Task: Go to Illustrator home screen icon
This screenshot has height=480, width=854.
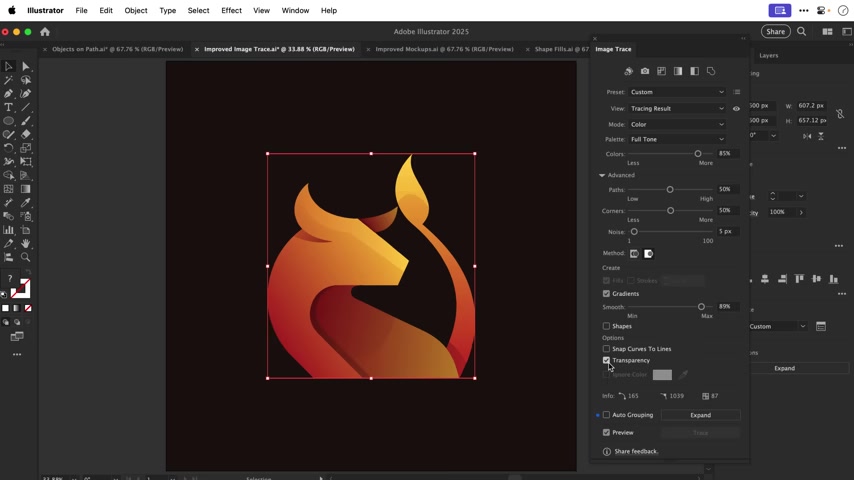Action: [x=45, y=32]
